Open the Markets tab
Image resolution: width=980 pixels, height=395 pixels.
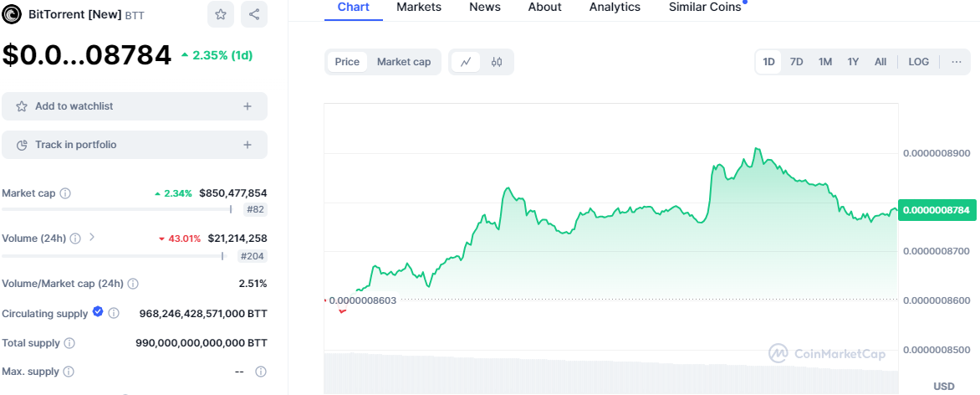(419, 7)
